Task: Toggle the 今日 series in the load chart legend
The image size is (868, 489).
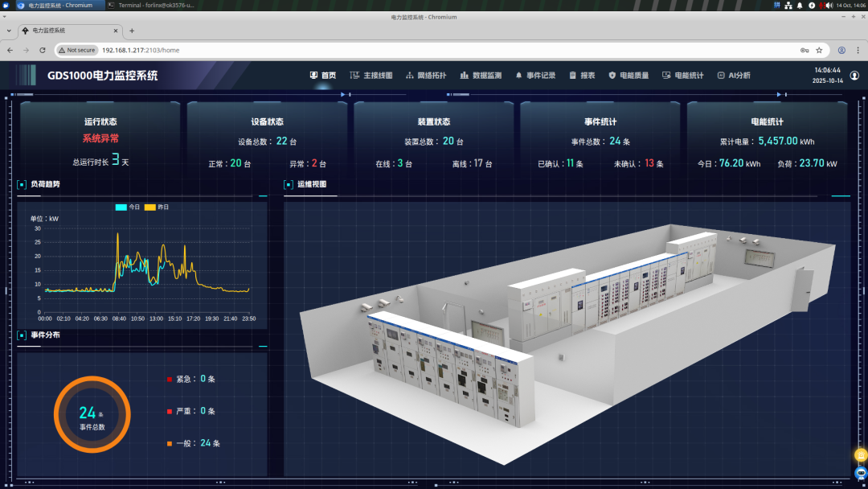Action: (123, 207)
